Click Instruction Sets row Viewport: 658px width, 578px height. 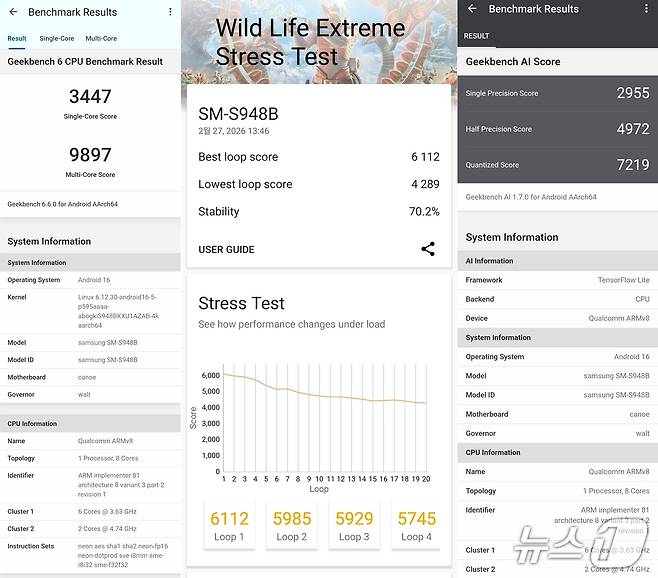90,555
